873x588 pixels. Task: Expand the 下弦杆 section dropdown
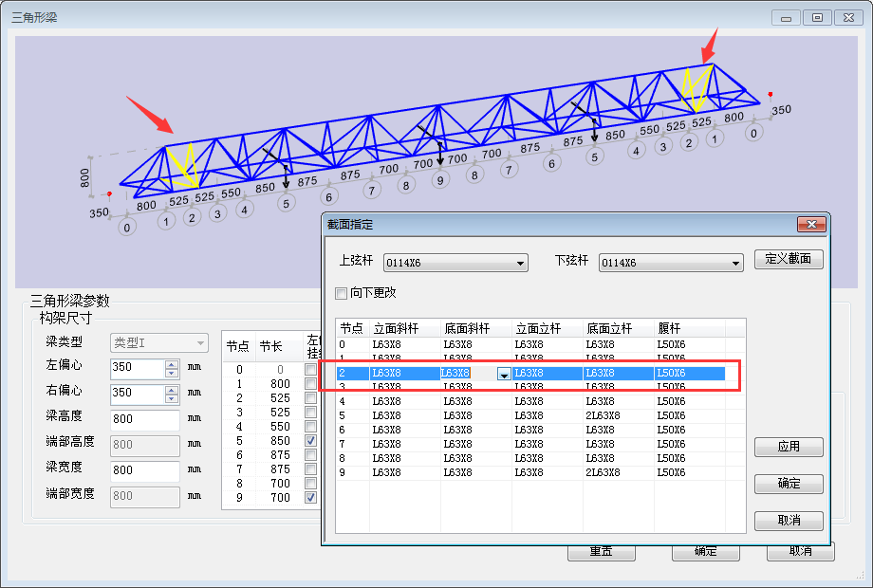click(734, 263)
